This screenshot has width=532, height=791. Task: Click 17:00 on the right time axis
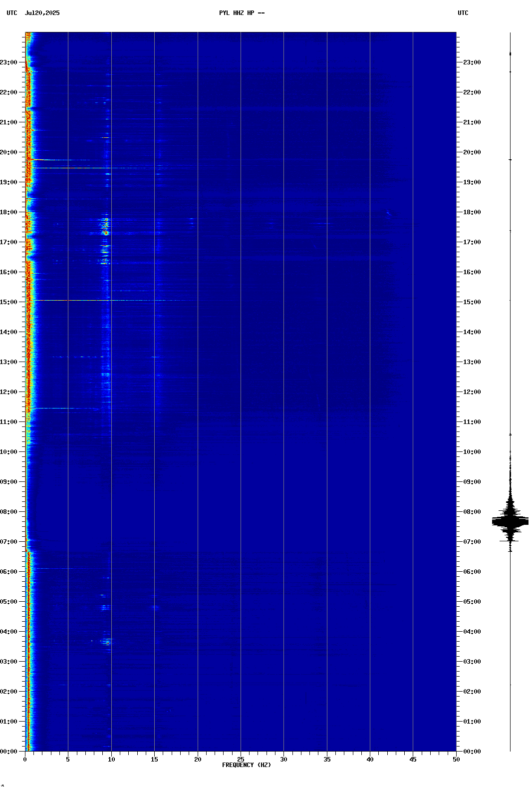[x=472, y=242]
